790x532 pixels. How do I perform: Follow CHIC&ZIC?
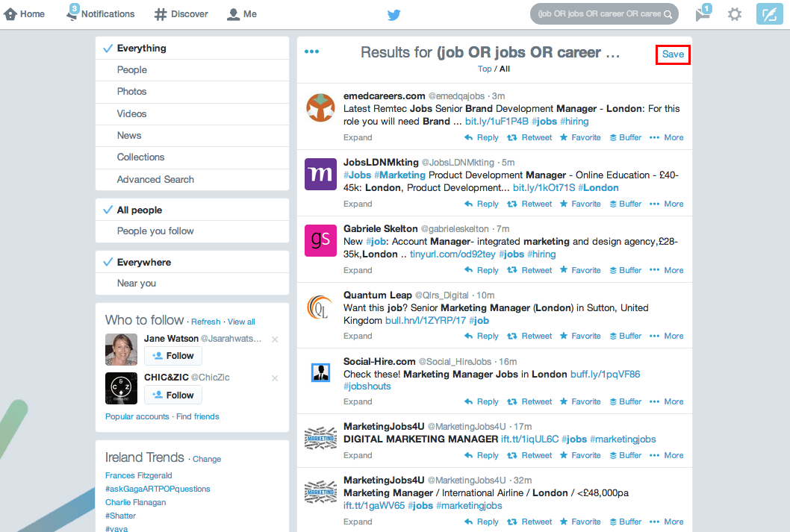(x=172, y=395)
